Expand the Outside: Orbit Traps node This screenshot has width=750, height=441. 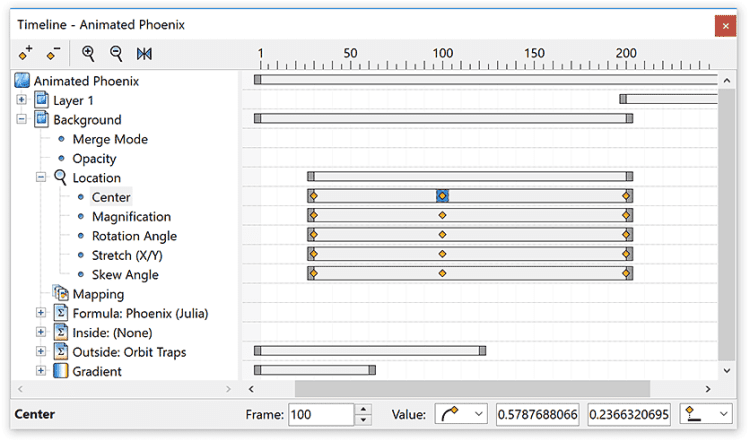coord(41,352)
